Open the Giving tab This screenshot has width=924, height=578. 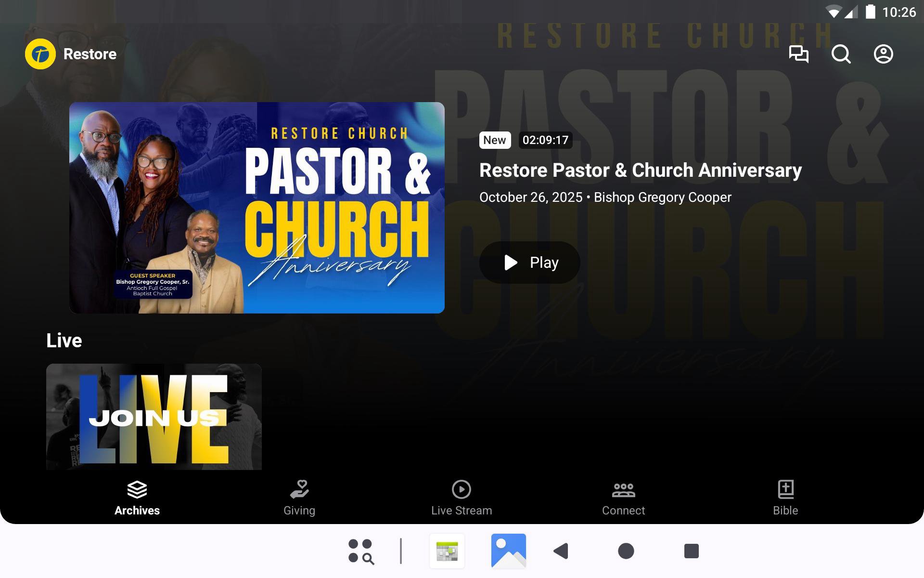pyautogui.click(x=299, y=499)
